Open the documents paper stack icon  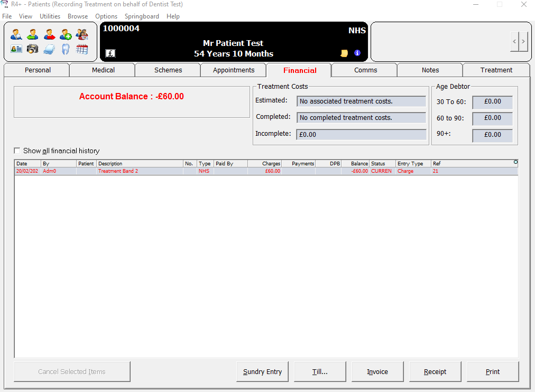coord(49,49)
